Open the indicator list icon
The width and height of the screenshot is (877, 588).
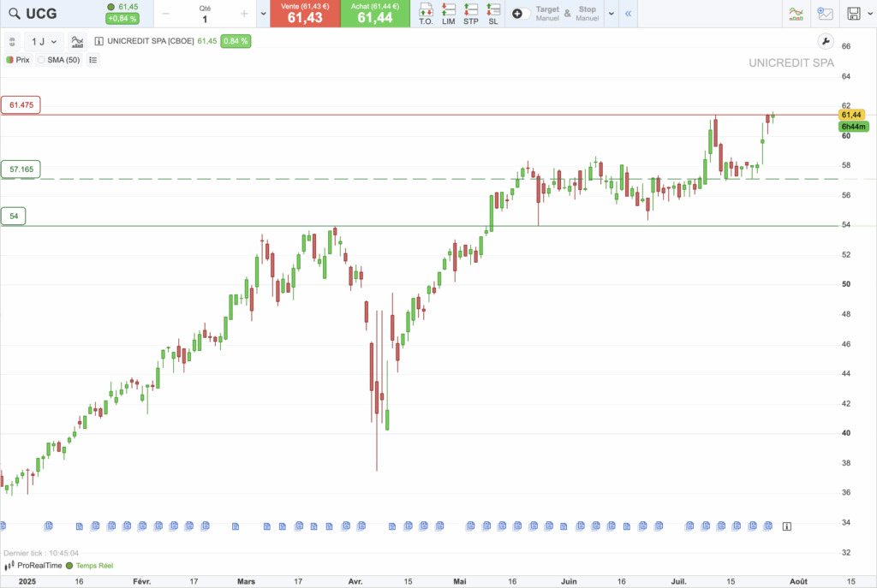pos(92,60)
